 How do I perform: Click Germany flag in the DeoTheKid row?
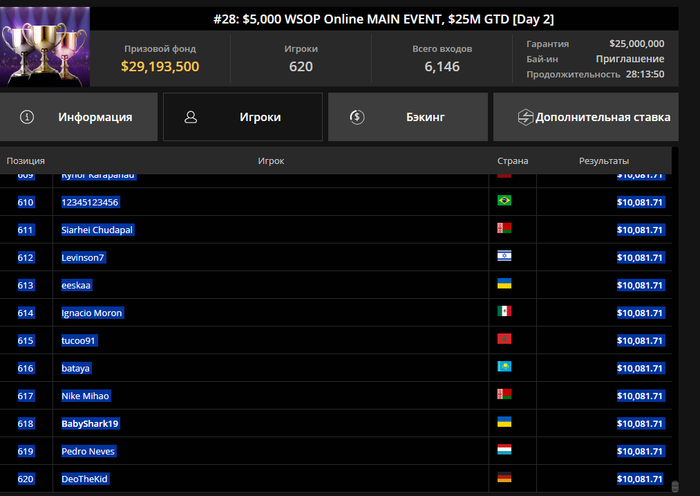[504, 477]
